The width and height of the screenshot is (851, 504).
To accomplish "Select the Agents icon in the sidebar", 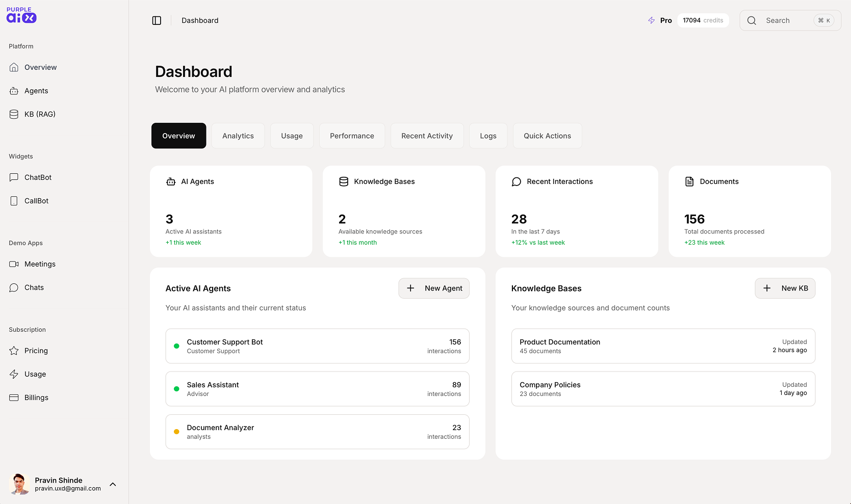I will click(x=14, y=91).
